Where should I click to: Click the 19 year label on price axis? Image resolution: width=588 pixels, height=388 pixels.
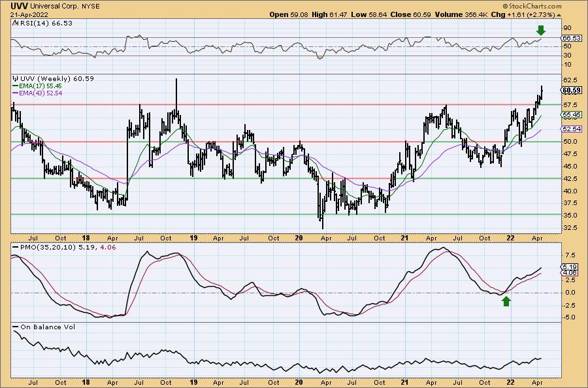[x=193, y=238]
